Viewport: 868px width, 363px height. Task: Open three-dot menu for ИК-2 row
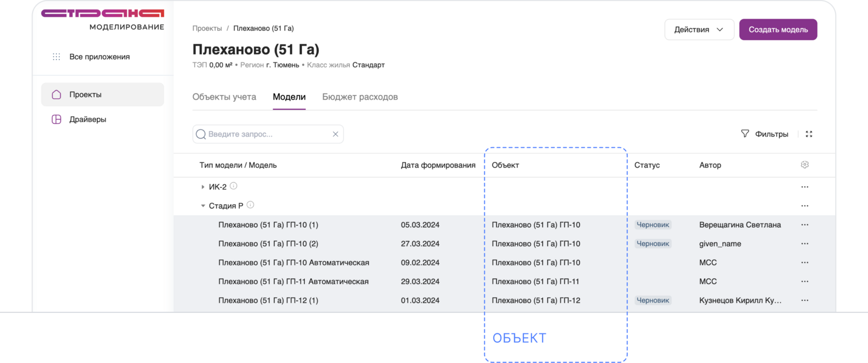[x=804, y=187]
